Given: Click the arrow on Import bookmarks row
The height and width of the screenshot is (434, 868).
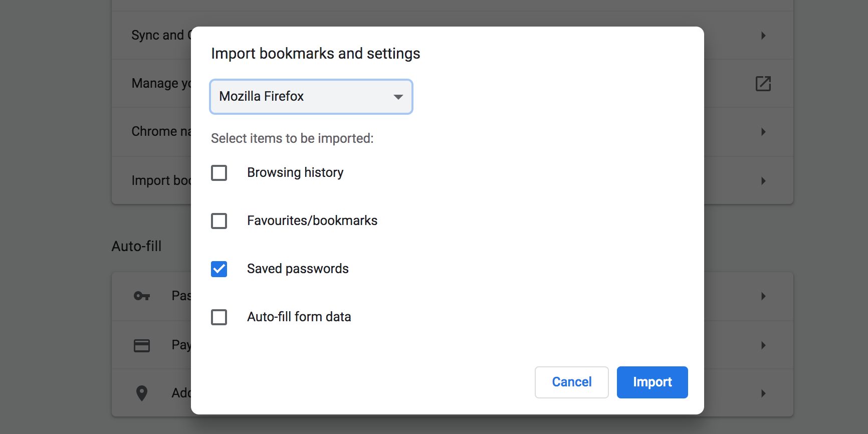Looking at the screenshot, I should click(x=763, y=181).
